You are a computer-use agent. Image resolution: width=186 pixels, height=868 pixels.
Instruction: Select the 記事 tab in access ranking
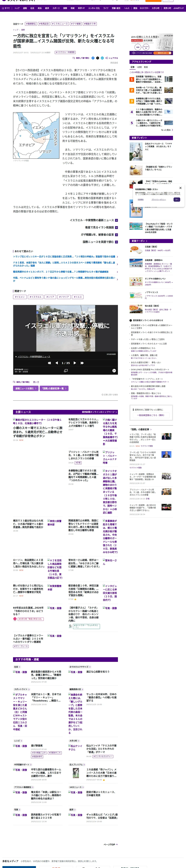point(133,67)
